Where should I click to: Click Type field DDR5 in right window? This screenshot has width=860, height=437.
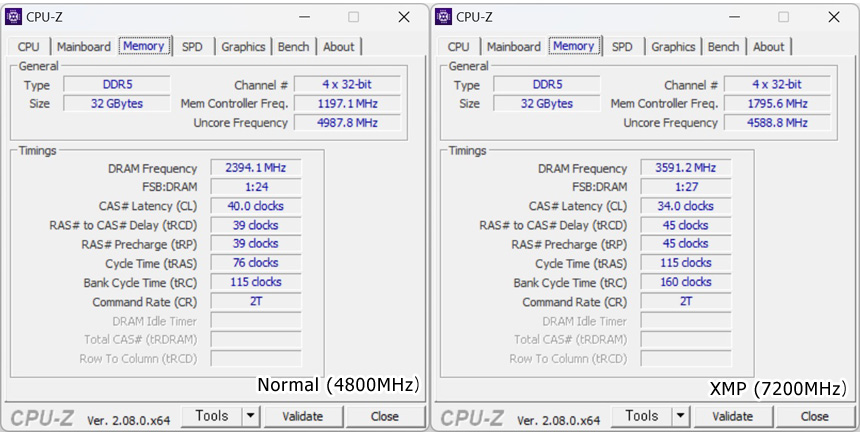pos(547,84)
